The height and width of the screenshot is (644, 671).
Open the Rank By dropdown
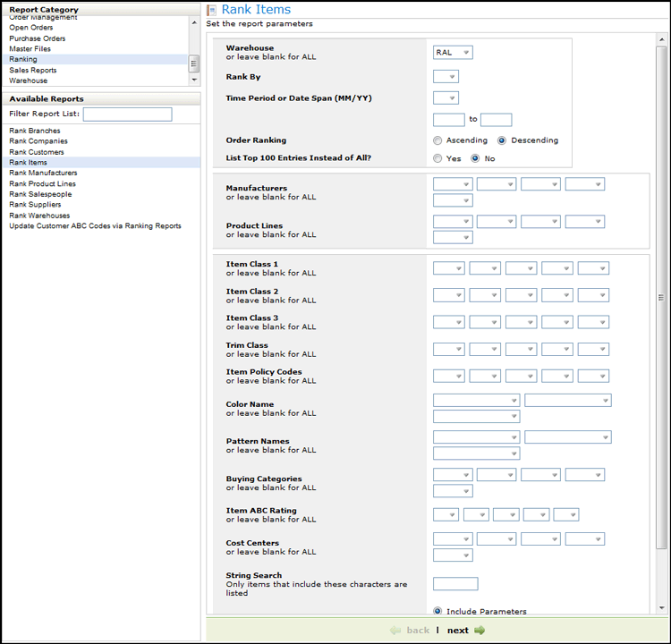[446, 77]
